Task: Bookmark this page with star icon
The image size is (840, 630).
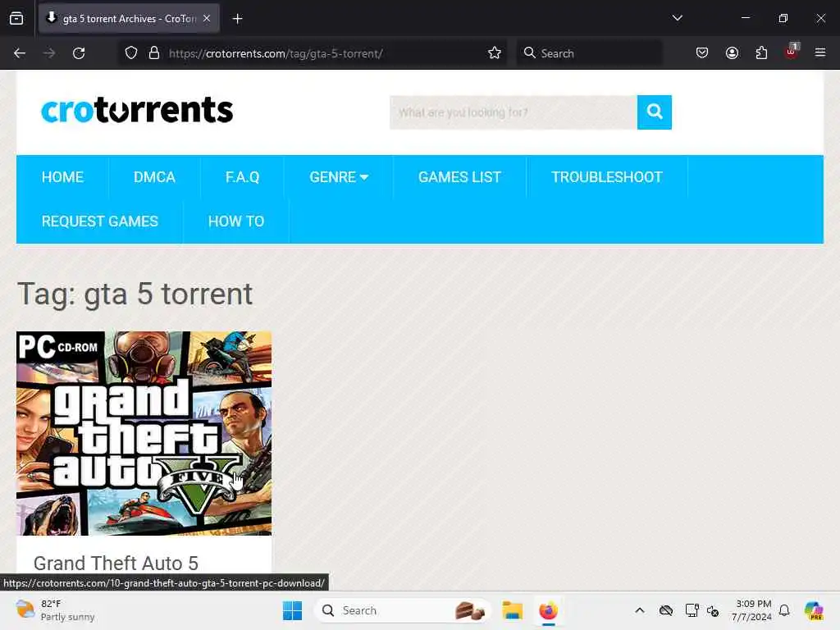Action: pyautogui.click(x=495, y=53)
